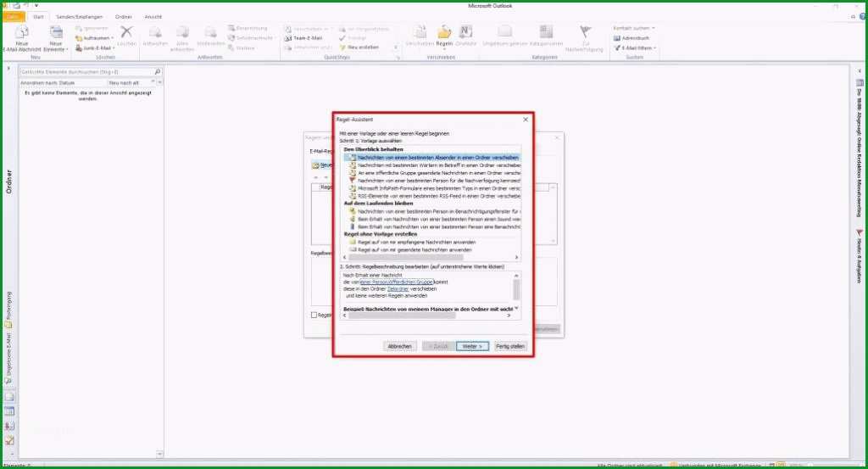Click the Kalender module icon in navigation strip

pos(9,411)
